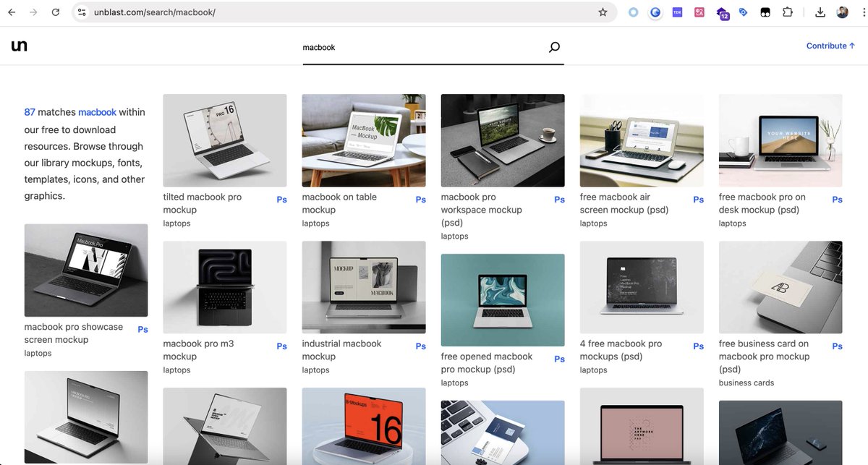Open the TDK extension icon
The height and width of the screenshot is (465, 868).
click(677, 12)
